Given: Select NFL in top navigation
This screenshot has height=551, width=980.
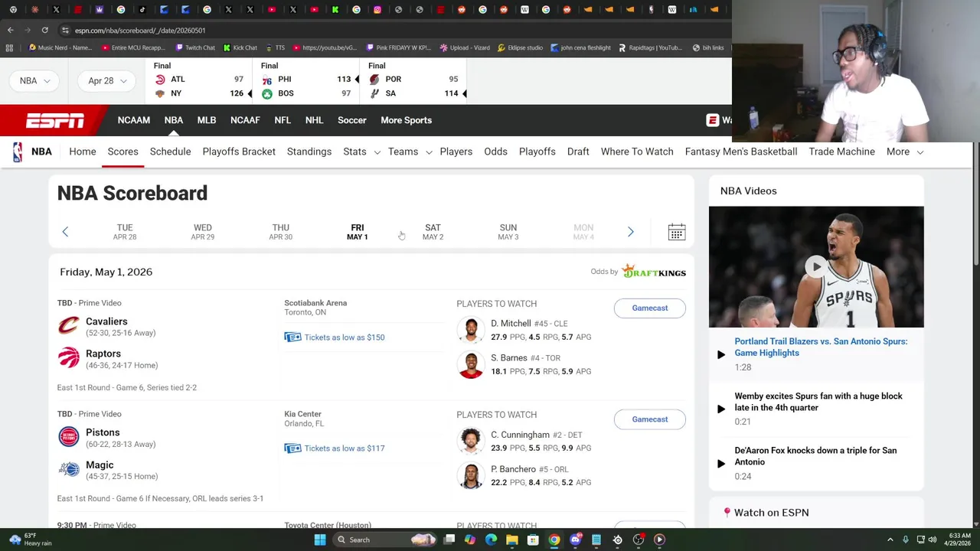Looking at the screenshot, I should 283,120.
